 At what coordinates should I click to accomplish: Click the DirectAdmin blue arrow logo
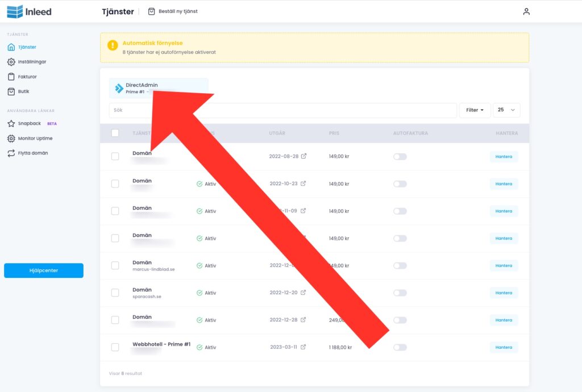[119, 88]
